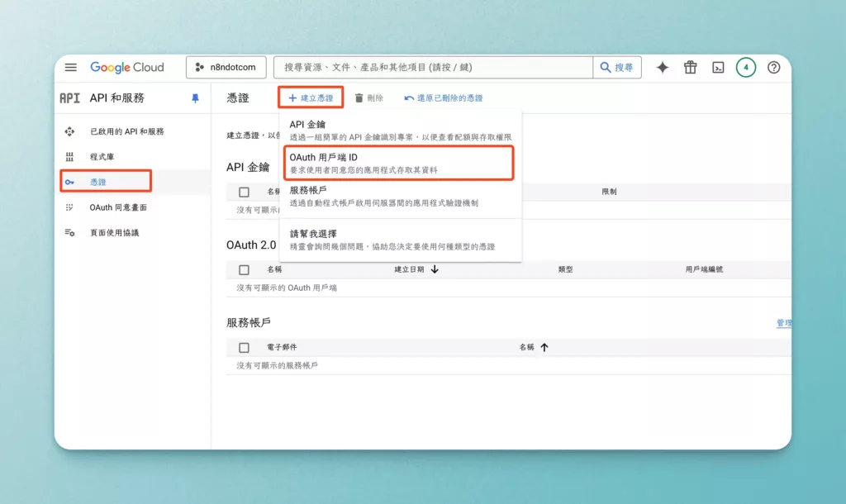The height and width of the screenshot is (504, 846).
Task: Tick the 服務帳戶 table select-all checkbox
Action: pyautogui.click(x=244, y=348)
